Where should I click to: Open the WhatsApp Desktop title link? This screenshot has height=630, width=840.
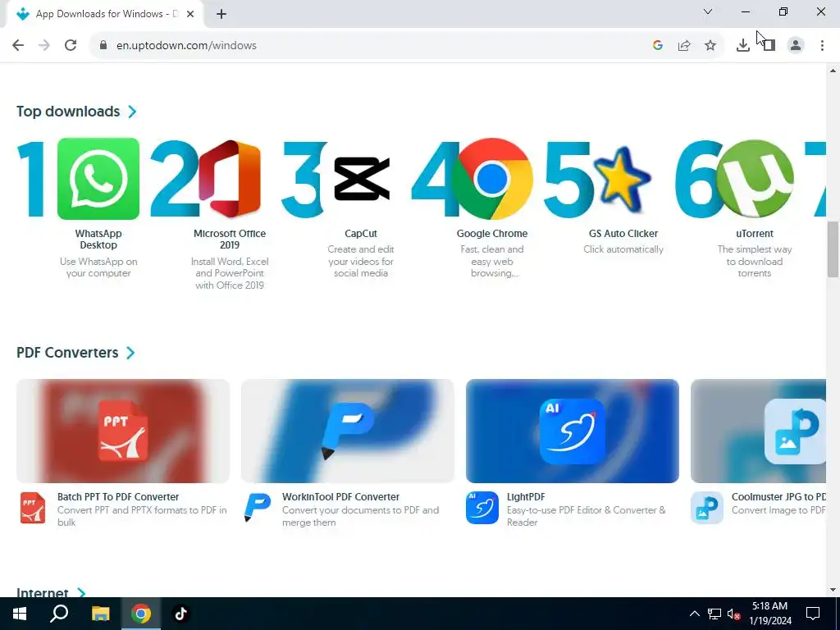[98, 239]
